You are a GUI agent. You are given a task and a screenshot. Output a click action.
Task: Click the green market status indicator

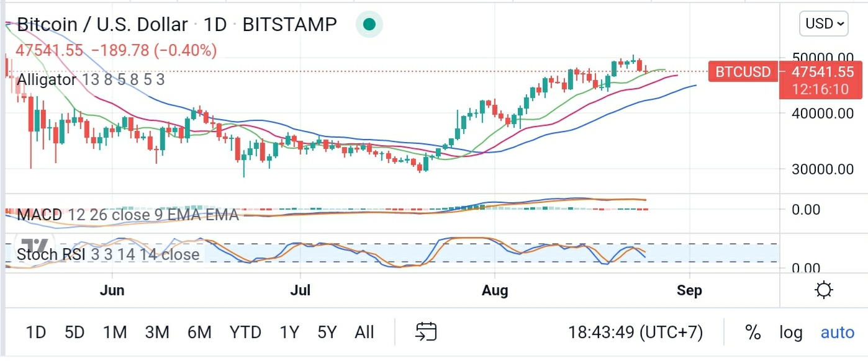[369, 24]
